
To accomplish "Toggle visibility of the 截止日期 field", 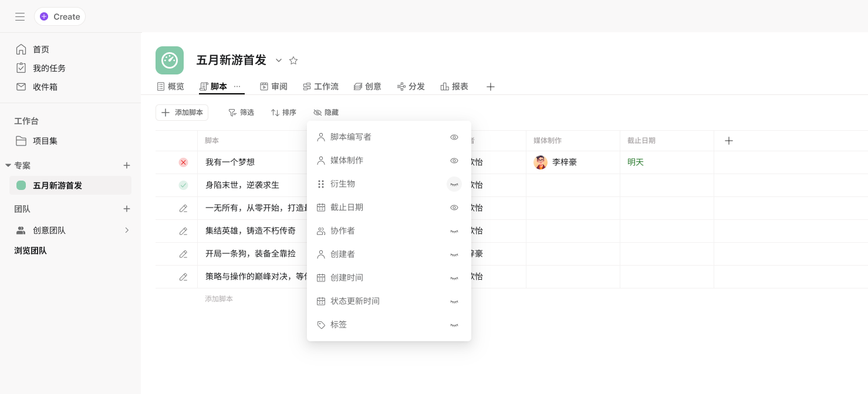I will [x=454, y=208].
